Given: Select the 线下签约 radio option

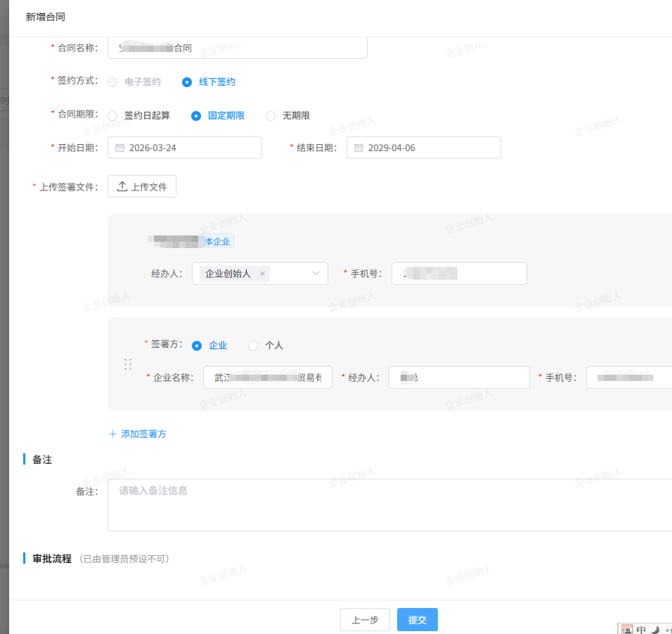Looking at the screenshot, I should (x=187, y=82).
